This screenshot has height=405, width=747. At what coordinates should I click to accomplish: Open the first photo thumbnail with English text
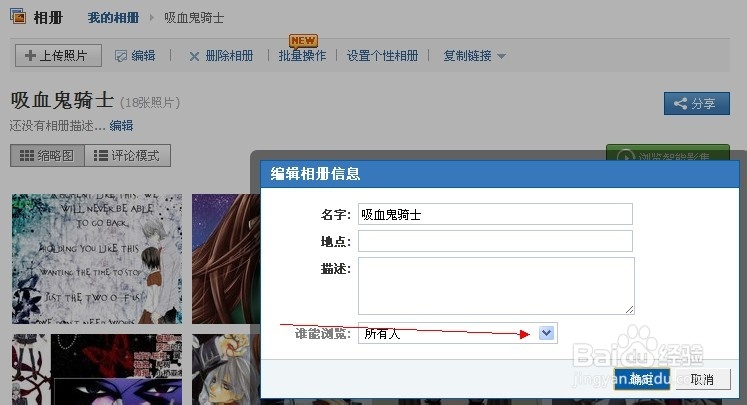tap(97, 259)
